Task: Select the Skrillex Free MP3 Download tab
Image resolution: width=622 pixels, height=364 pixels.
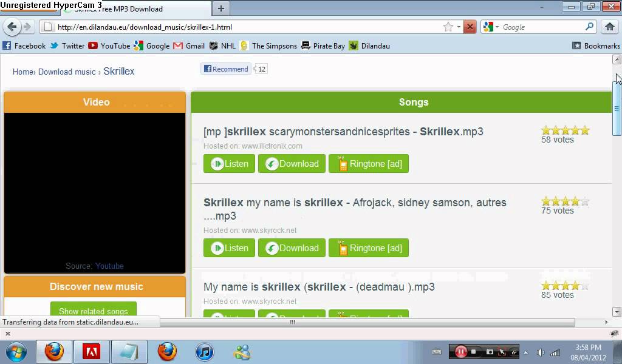Action: click(x=137, y=8)
